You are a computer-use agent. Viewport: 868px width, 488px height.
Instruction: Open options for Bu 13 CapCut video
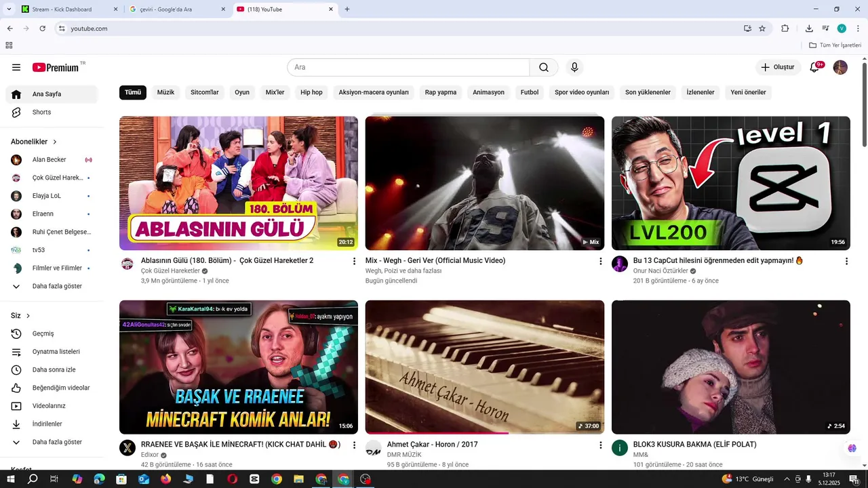pos(846,261)
